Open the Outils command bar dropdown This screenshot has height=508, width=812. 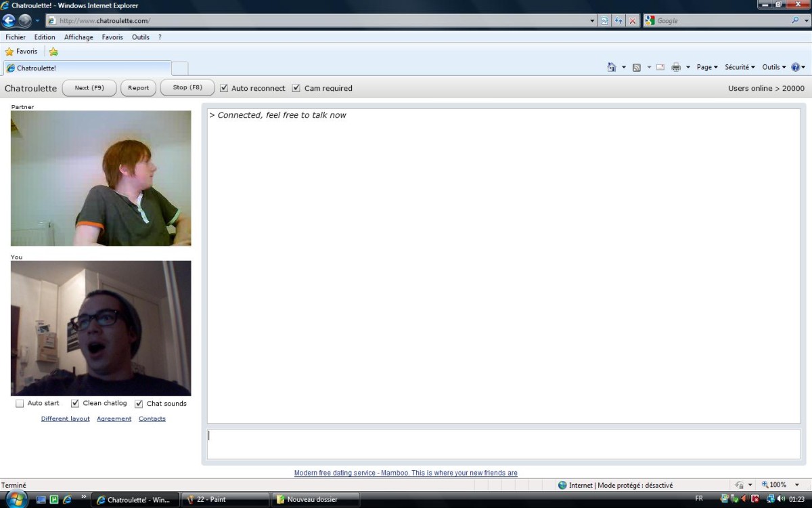point(774,67)
